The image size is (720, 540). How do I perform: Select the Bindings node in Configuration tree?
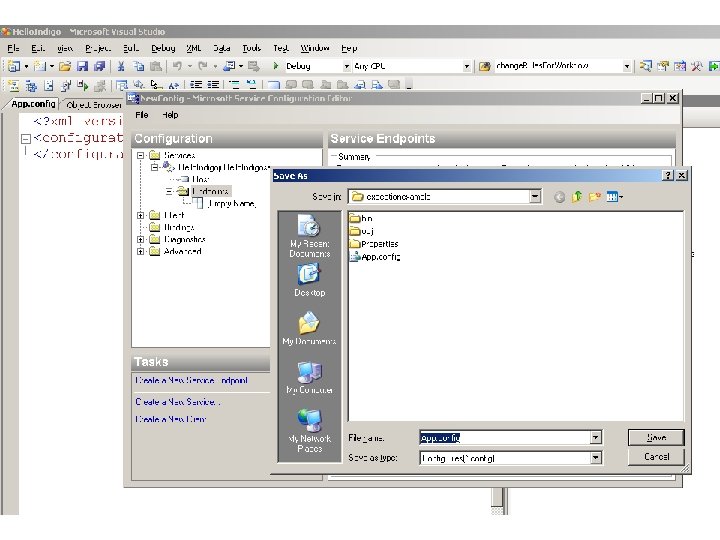179,227
